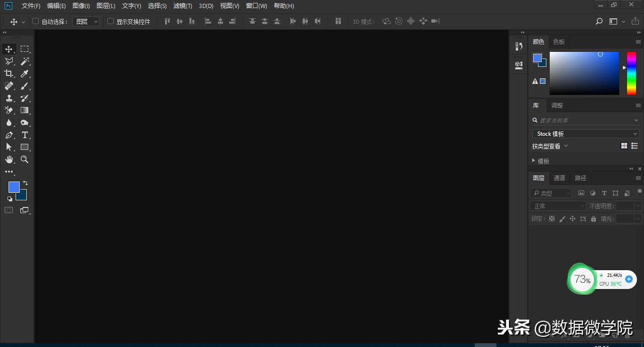Activate the Crop tool
The image size is (644, 347).
click(x=9, y=74)
